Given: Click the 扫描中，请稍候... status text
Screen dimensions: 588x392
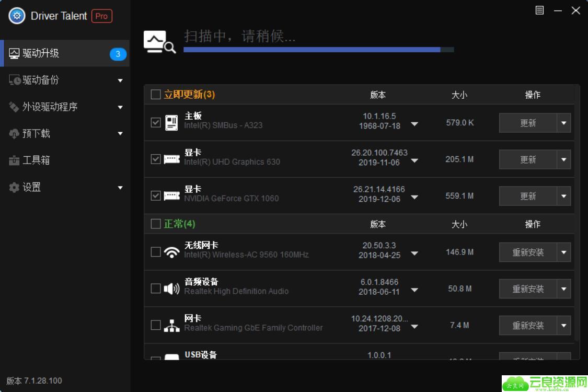Looking at the screenshot, I should pos(240,37).
